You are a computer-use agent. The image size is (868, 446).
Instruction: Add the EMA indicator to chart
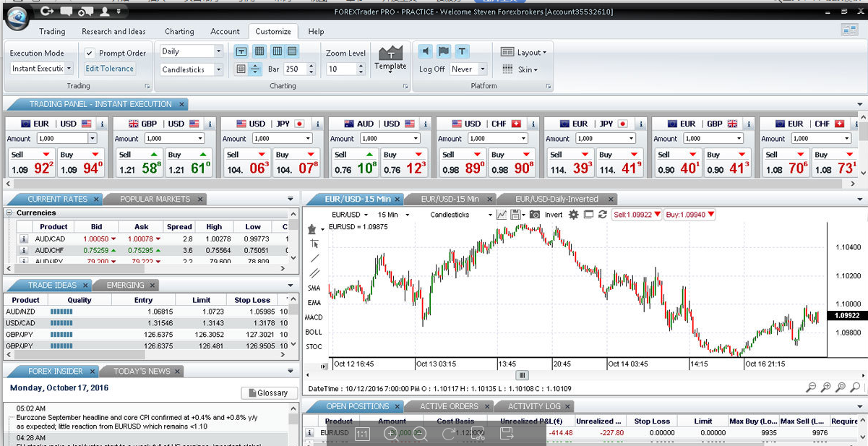[x=314, y=303]
